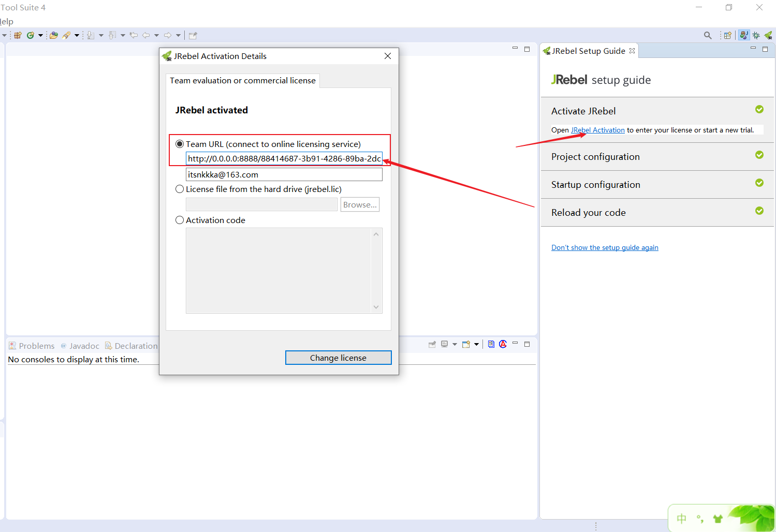Image resolution: width=776 pixels, height=532 pixels.
Task: Maximize the JRebel Setup Guide view
Action: [765, 49]
